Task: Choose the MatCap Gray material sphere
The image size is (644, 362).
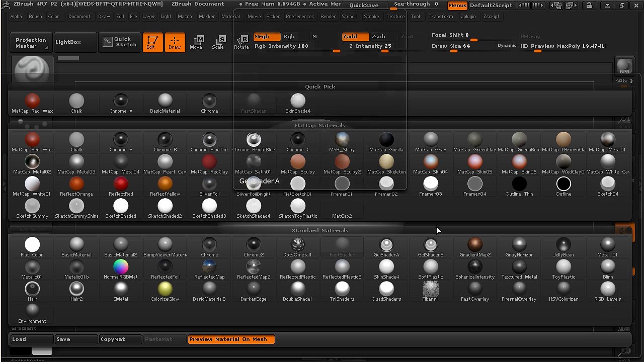Action: (431, 142)
